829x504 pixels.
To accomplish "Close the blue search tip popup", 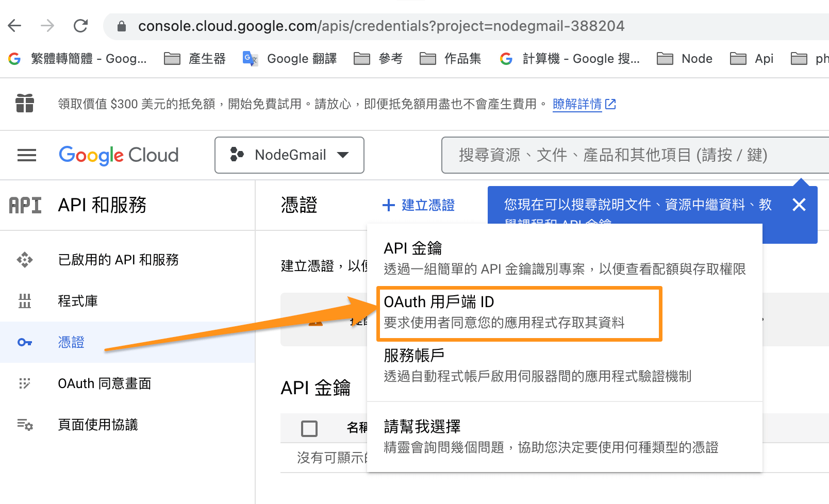I will tap(799, 205).
